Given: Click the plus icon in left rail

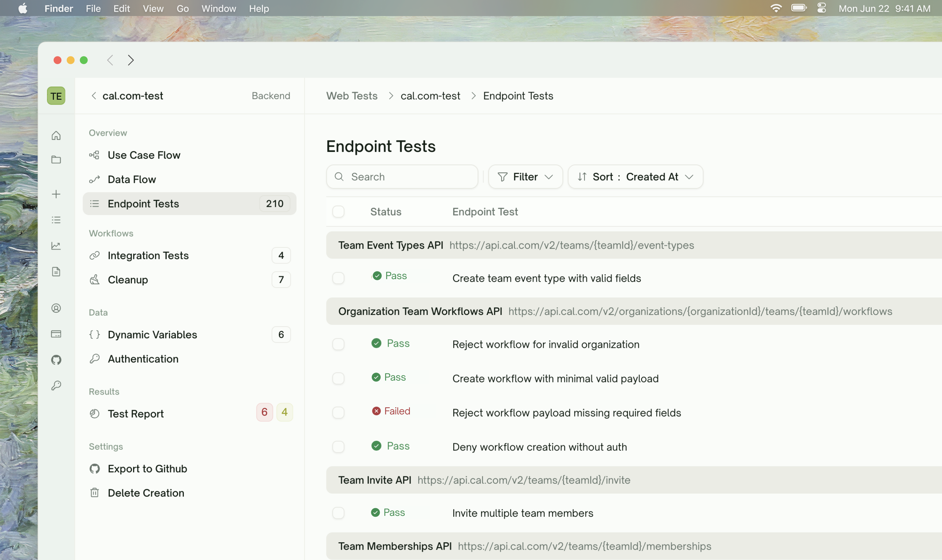Looking at the screenshot, I should tap(56, 194).
